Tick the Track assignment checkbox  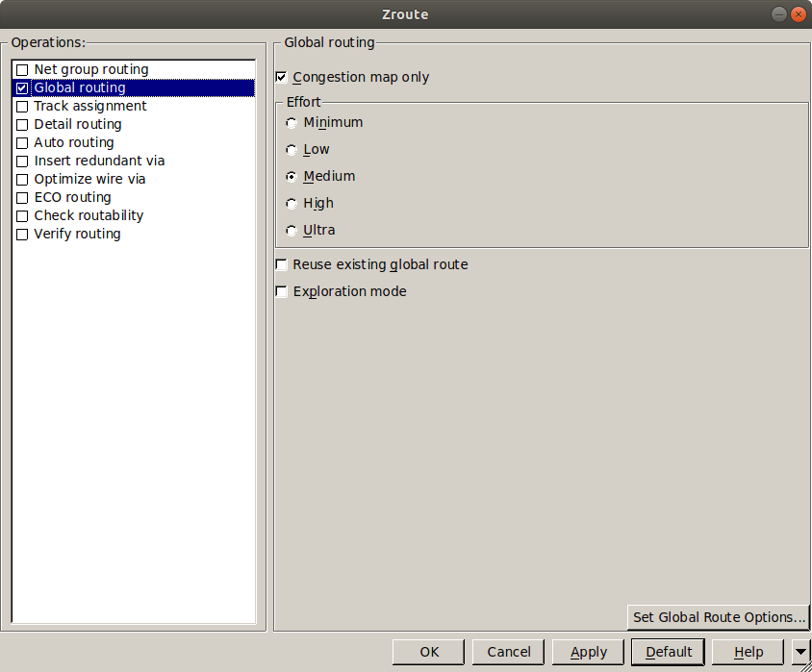(x=22, y=107)
